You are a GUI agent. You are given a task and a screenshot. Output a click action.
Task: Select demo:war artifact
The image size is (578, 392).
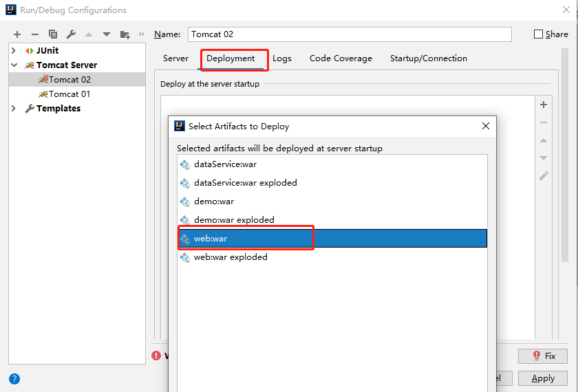click(332, 202)
